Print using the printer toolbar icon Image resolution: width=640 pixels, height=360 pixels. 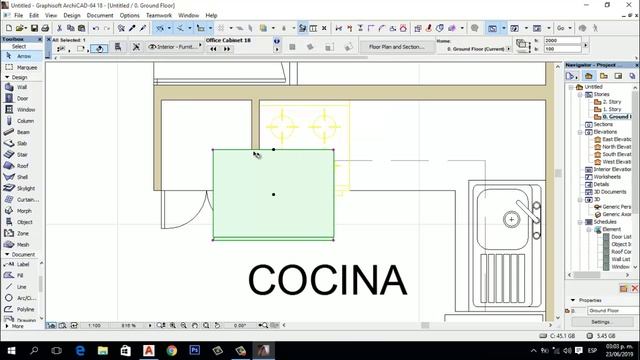45,28
